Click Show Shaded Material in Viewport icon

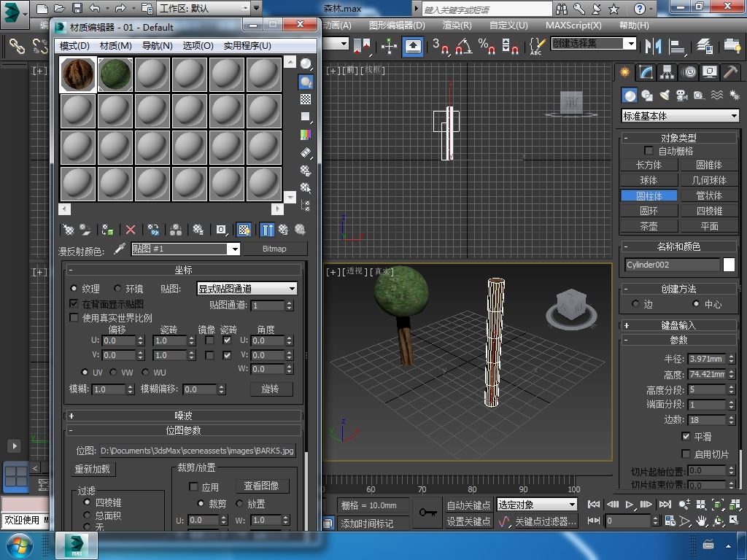click(x=244, y=230)
